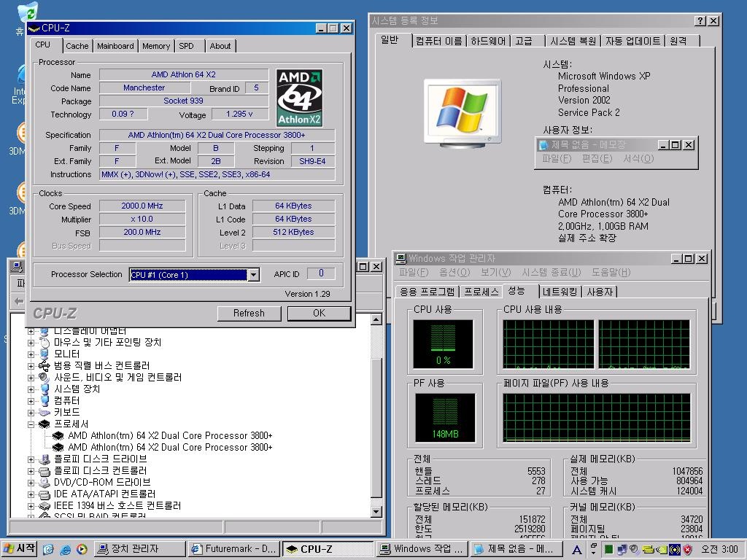Open 시스템 종료(U) menu in Task Manager
Viewport: 747px width, 560px height.
click(551, 273)
